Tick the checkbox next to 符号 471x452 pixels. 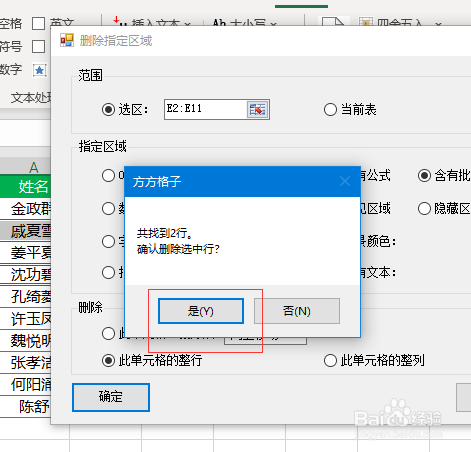click(38, 46)
